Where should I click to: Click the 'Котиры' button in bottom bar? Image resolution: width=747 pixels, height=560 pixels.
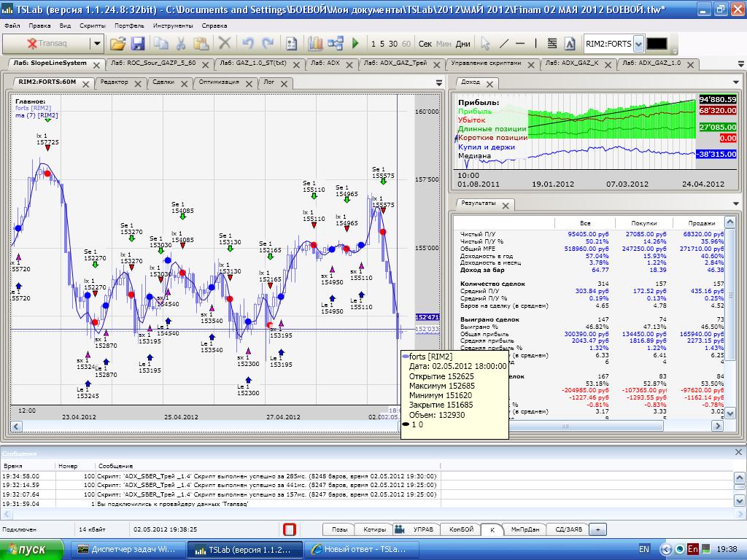point(374,529)
